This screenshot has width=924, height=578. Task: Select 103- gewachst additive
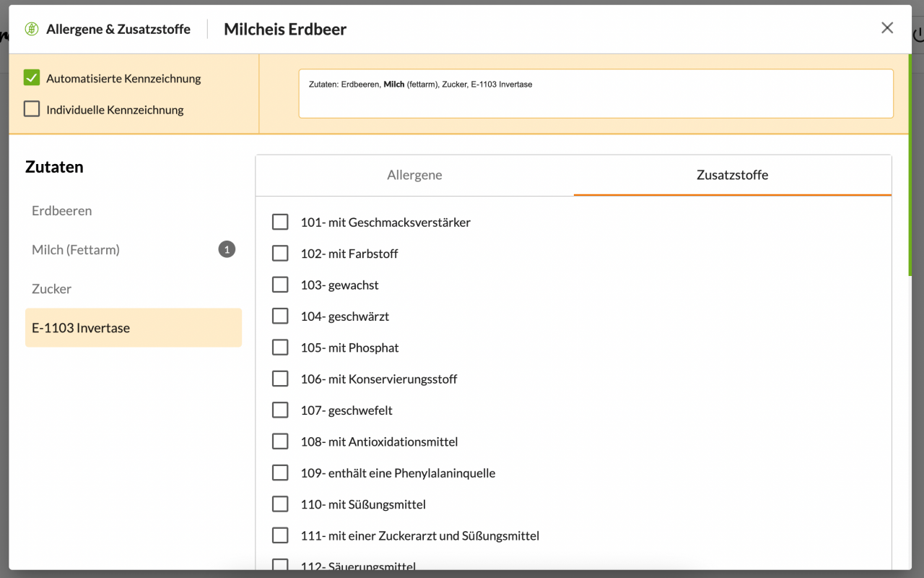[x=280, y=285]
